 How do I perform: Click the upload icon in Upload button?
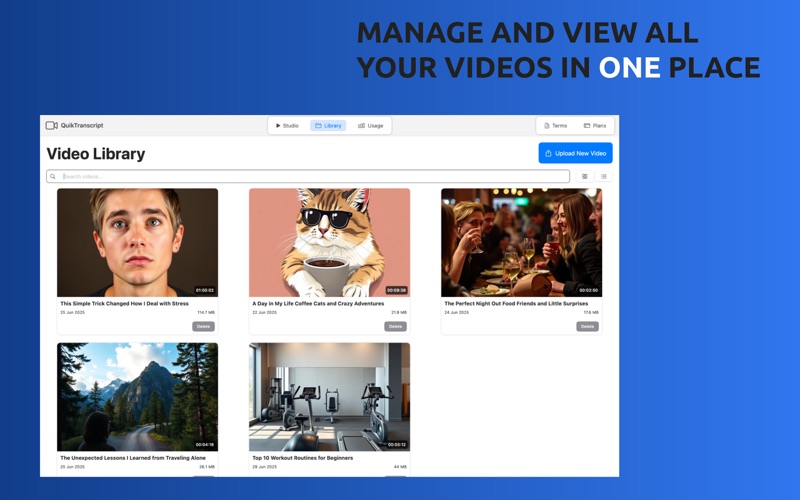(x=548, y=153)
